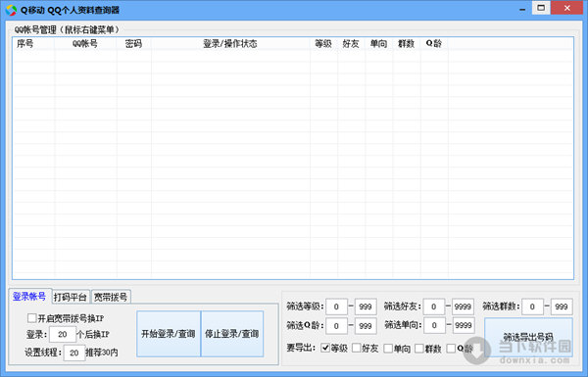Click the 开始登录/查询 button
Image resolution: width=588 pixels, height=377 pixels.
point(169,334)
